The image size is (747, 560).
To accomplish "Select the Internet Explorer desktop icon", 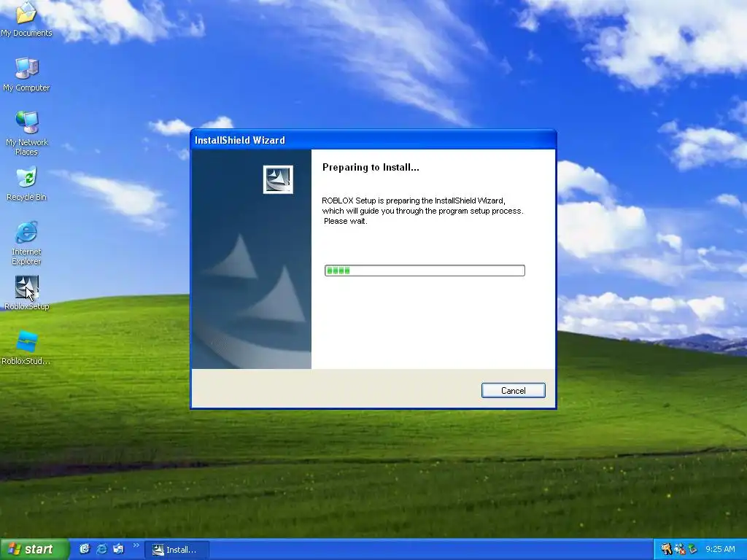I will coord(26,243).
